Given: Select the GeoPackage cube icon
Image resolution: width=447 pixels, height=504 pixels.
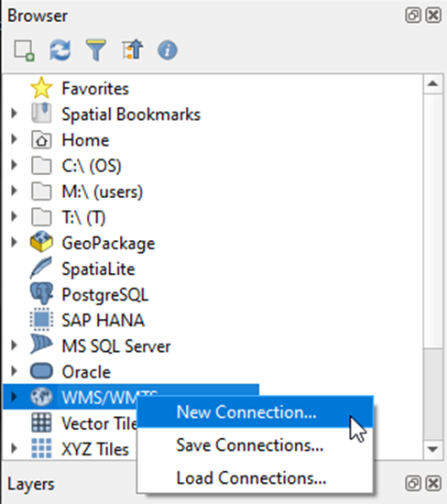Looking at the screenshot, I should pyautogui.click(x=41, y=242).
